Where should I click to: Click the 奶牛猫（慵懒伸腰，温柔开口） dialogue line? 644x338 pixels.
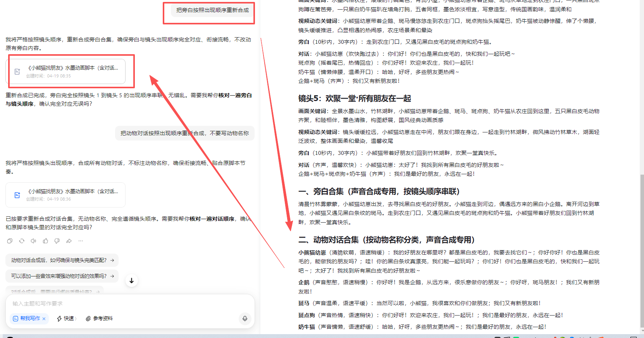click(x=379, y=72)
